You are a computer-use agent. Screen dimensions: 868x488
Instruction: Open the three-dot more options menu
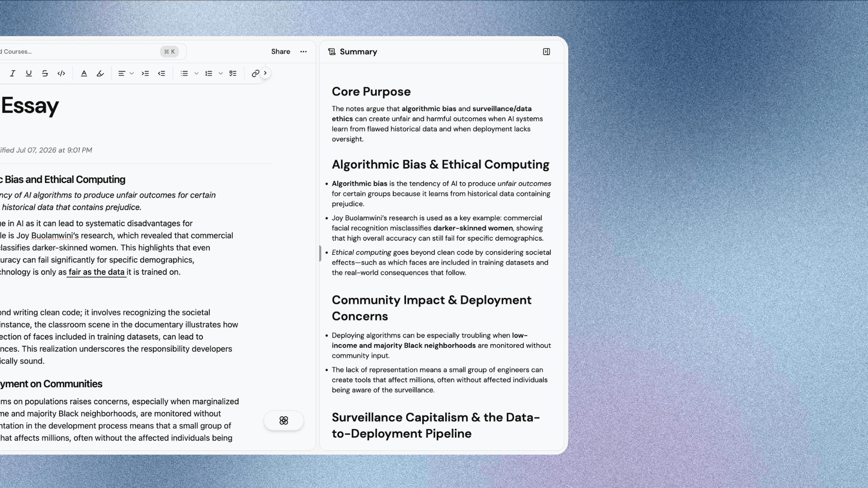[303, 52]
